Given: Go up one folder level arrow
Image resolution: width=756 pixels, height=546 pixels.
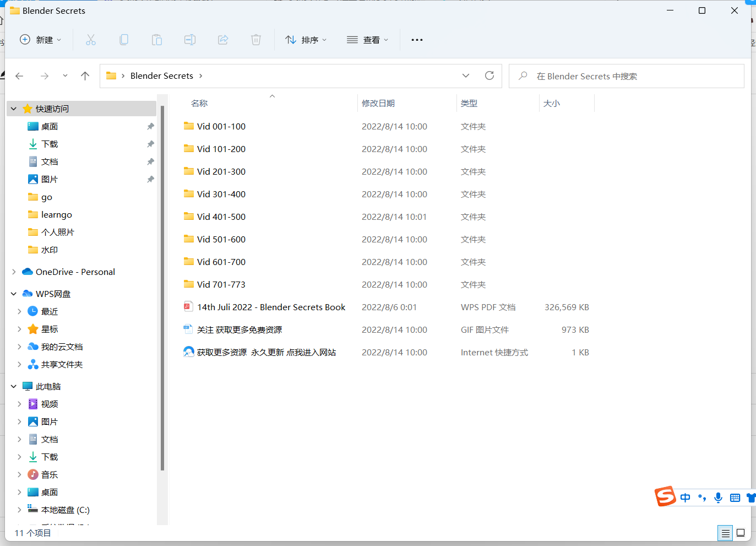Looking at the screenshot, I should click(85, 76).
